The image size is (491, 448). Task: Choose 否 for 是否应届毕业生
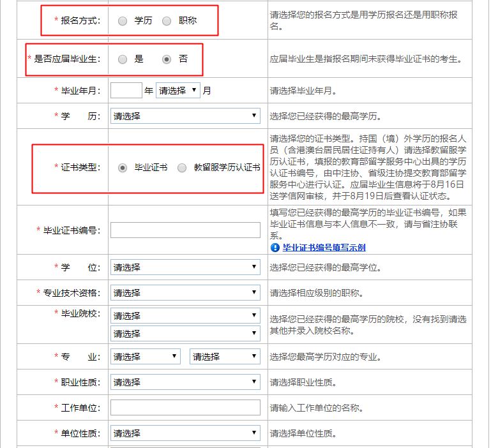[x=167, y=59]
